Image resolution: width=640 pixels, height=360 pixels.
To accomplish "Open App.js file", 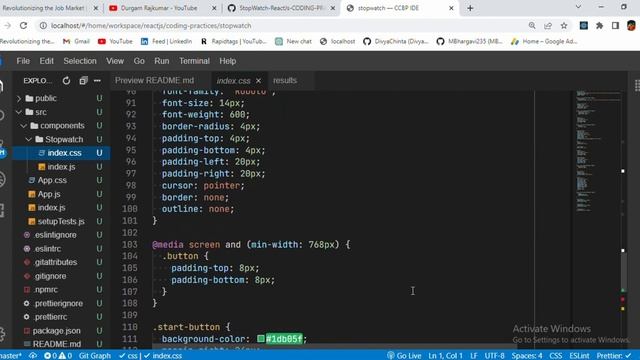I will (49, 194).
